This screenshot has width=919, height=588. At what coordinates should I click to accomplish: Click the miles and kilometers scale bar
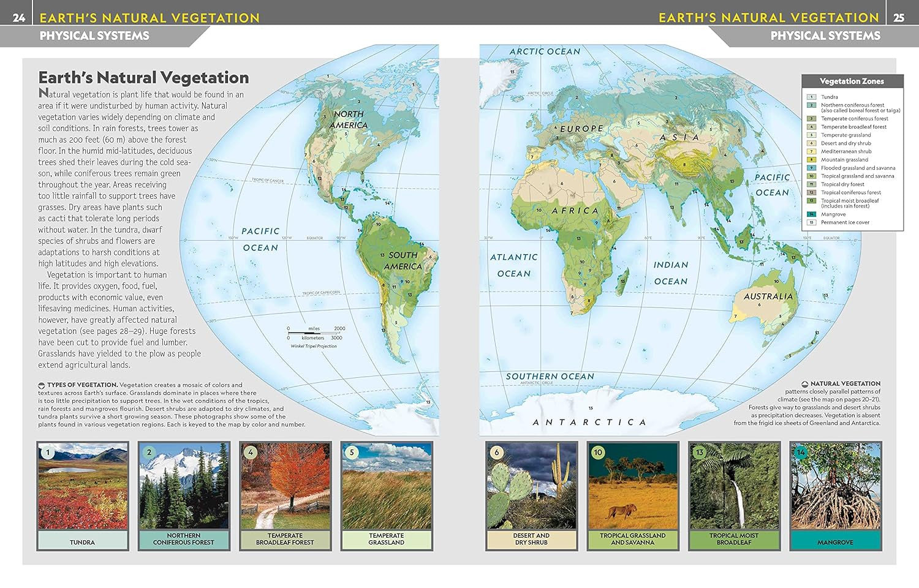point(315,333)
